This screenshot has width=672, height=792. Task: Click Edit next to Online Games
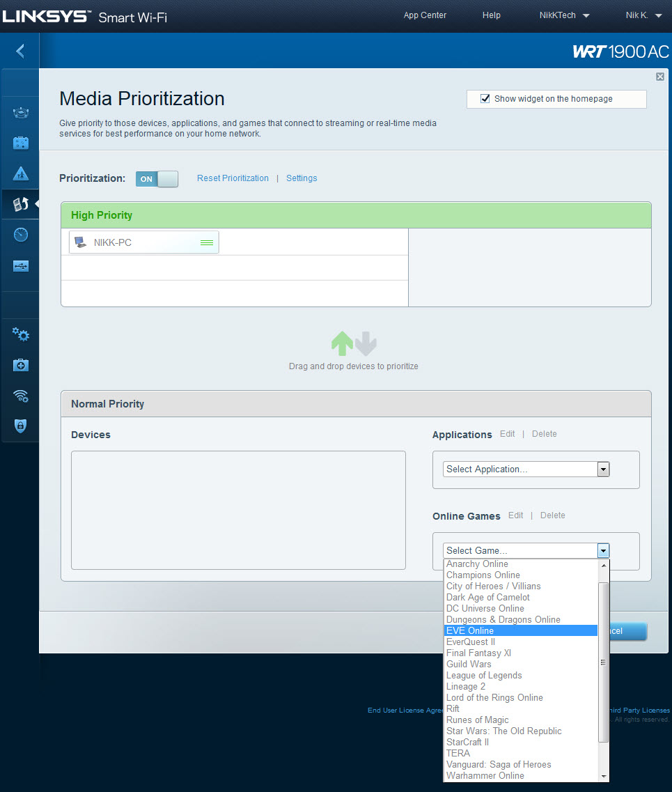click(515, 515)
